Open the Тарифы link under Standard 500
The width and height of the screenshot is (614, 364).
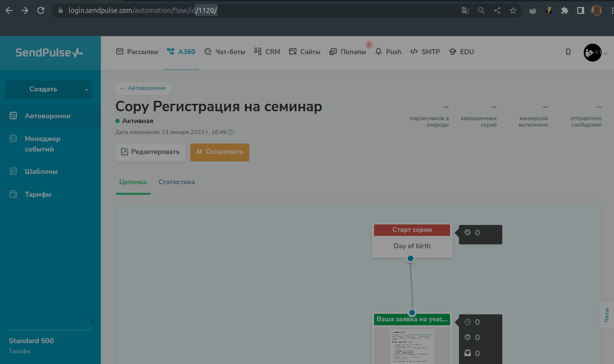(19, 351)
